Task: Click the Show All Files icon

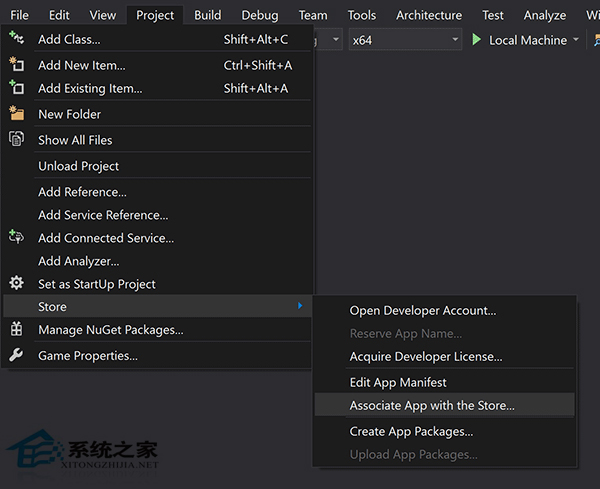Action: [16, 139]
